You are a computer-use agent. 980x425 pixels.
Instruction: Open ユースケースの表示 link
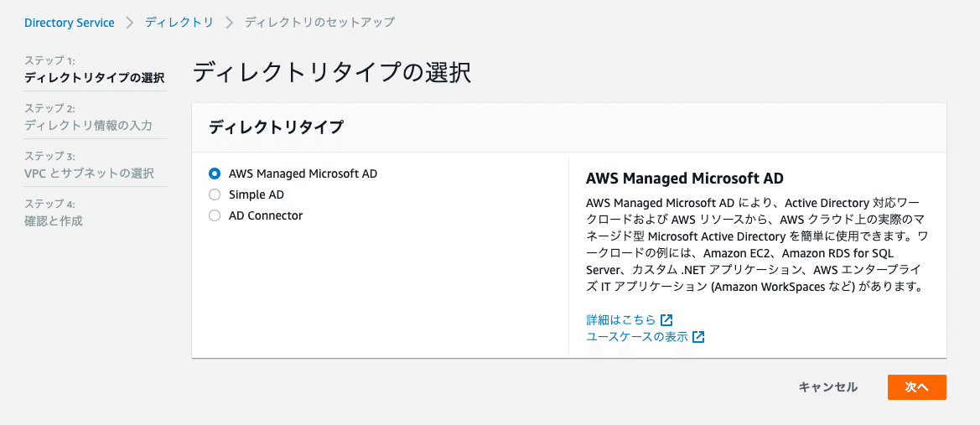click(x=637, y=337)
